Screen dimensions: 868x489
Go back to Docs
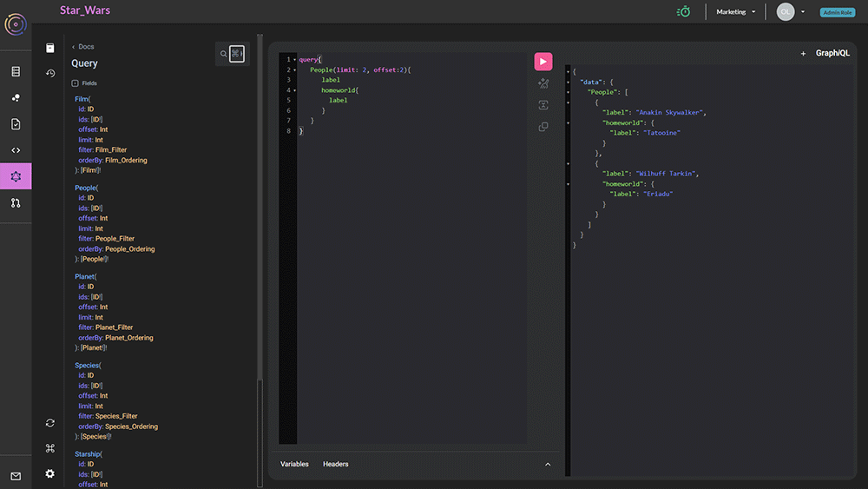83,47
